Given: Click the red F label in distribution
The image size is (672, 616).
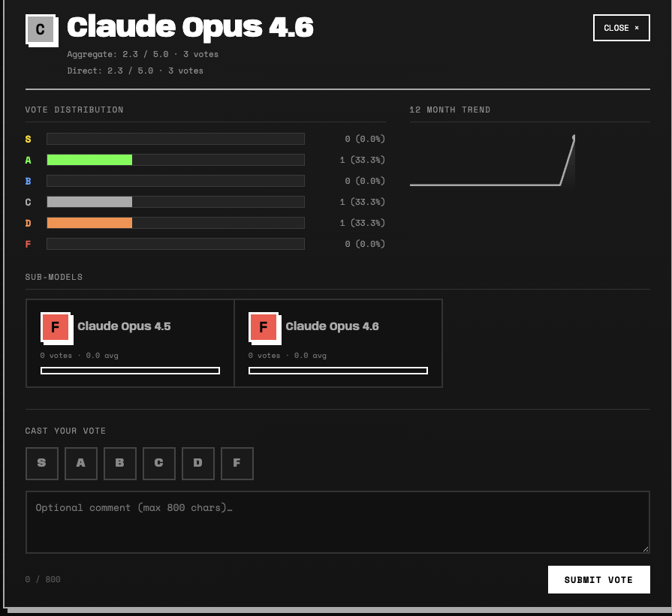Looking at the screenshot, I should [x=29, y=244].
